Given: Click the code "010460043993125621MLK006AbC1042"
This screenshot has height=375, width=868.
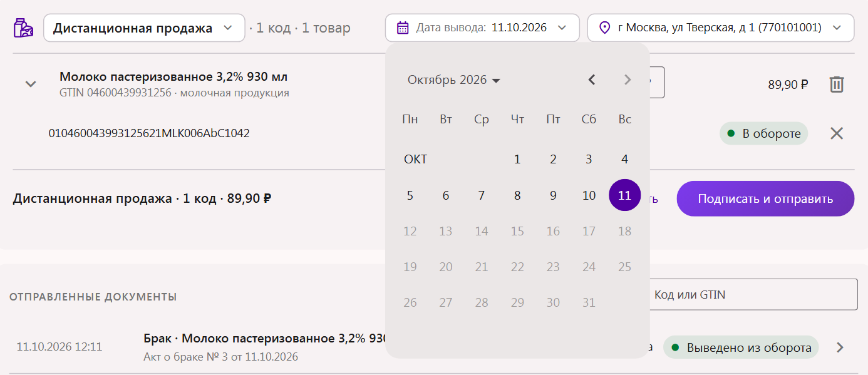Looking at the screenshot, I should (x=149, y=133).
